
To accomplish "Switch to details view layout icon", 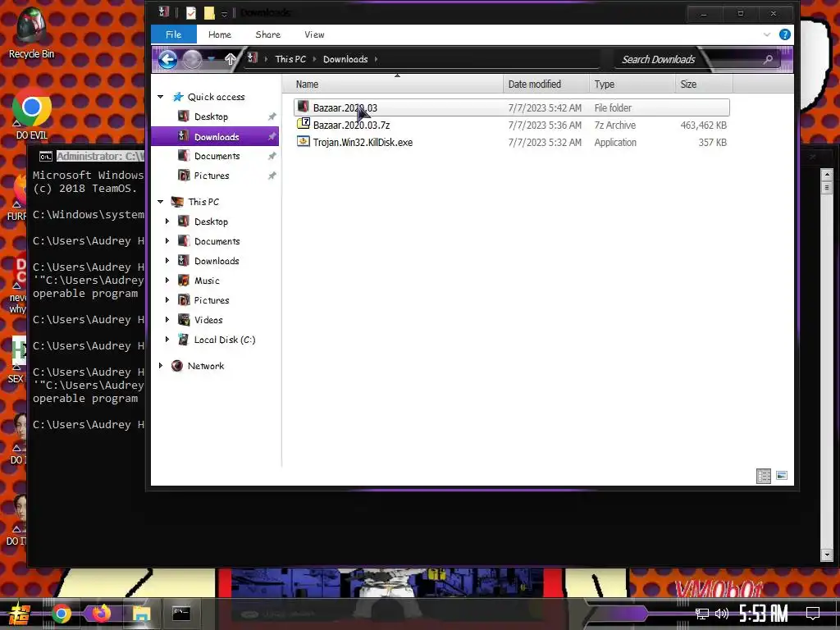I will pos(764,476).
